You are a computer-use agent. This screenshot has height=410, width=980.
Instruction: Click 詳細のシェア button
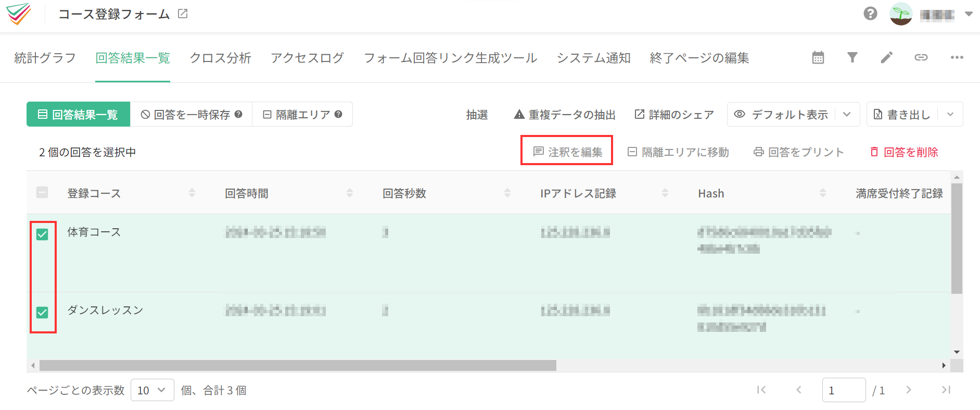click(674, 115)
